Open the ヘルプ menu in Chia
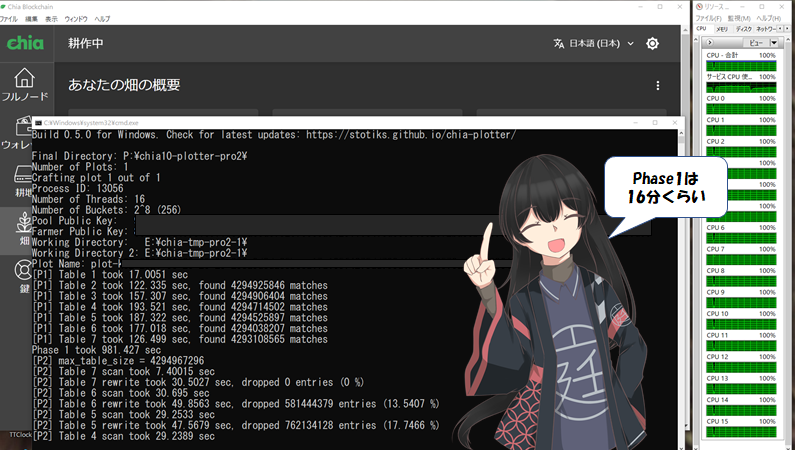This screenshot has width=800, height=450. click(x=102, y=19)
